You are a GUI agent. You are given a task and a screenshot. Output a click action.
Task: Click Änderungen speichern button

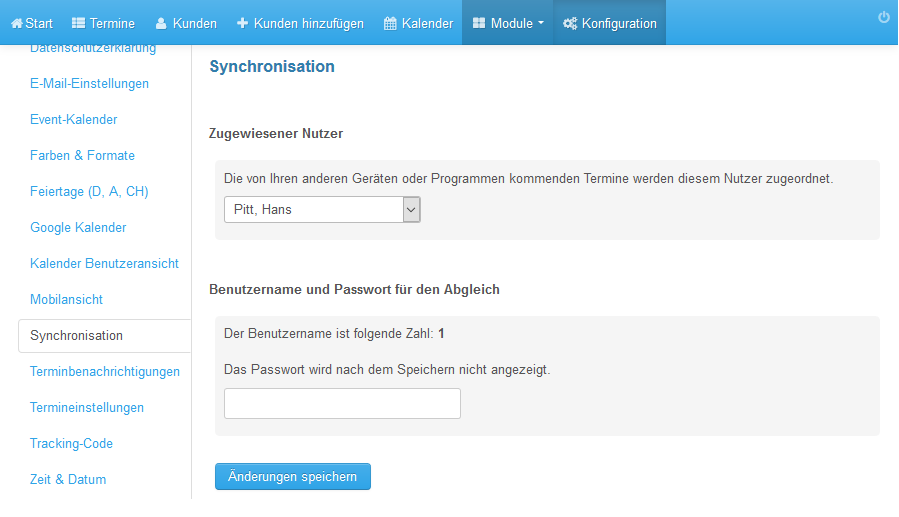pos(293,477)
